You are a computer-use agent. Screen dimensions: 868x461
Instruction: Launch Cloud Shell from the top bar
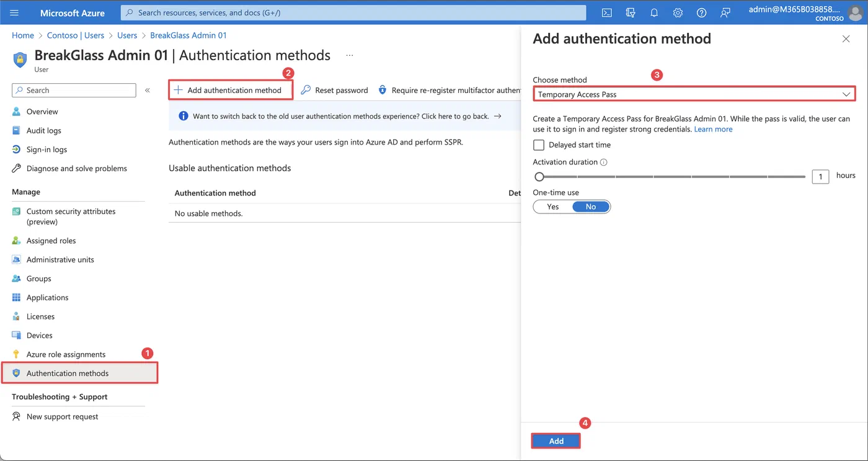[x=607, y=12]
